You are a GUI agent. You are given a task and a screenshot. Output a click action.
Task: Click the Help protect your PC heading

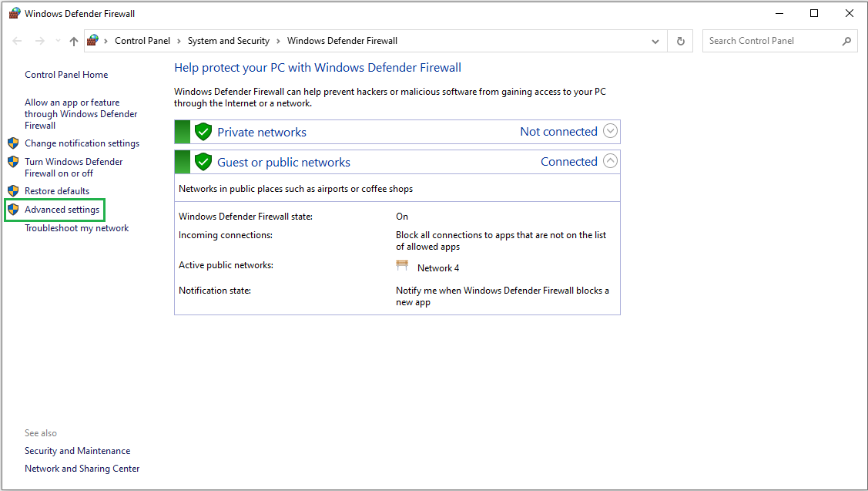click(318, 68)
